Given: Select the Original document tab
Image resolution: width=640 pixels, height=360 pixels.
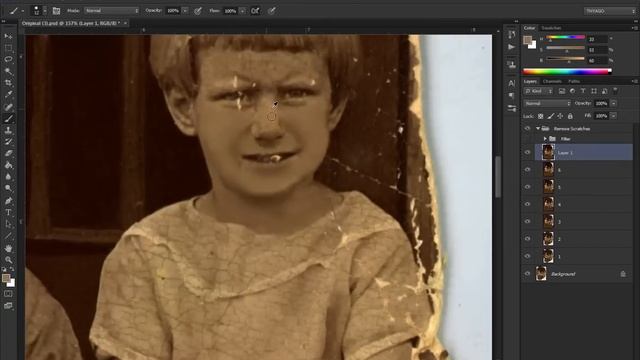Looking at the screenshot, I should pos(71,24).
